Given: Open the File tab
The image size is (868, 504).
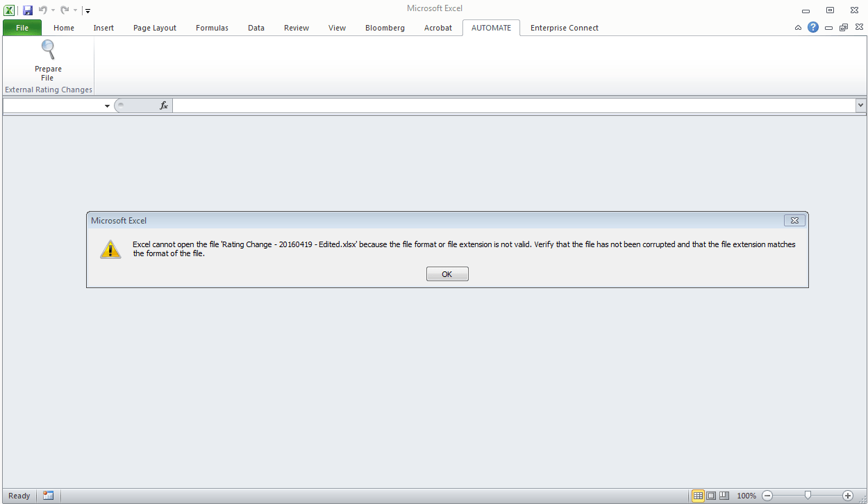Looking at the screenshot, I should (22, 28).
